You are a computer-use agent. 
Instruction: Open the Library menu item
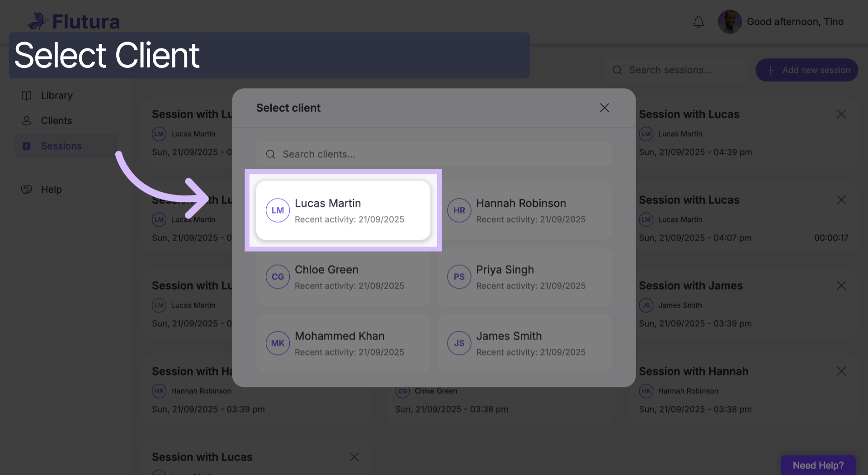point(57,95)
